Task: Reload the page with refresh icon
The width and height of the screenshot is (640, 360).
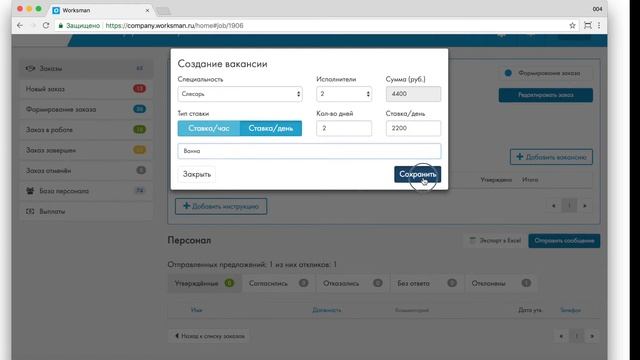Action: 46,25
